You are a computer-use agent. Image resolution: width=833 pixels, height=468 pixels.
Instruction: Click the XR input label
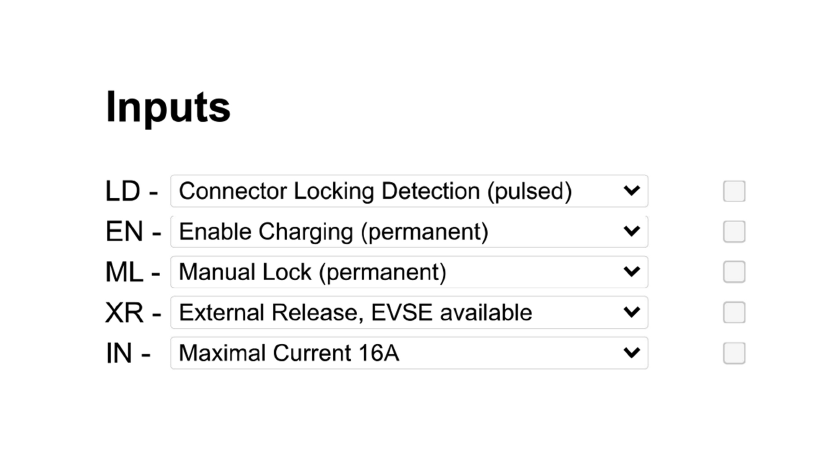(x=124, y=312)
